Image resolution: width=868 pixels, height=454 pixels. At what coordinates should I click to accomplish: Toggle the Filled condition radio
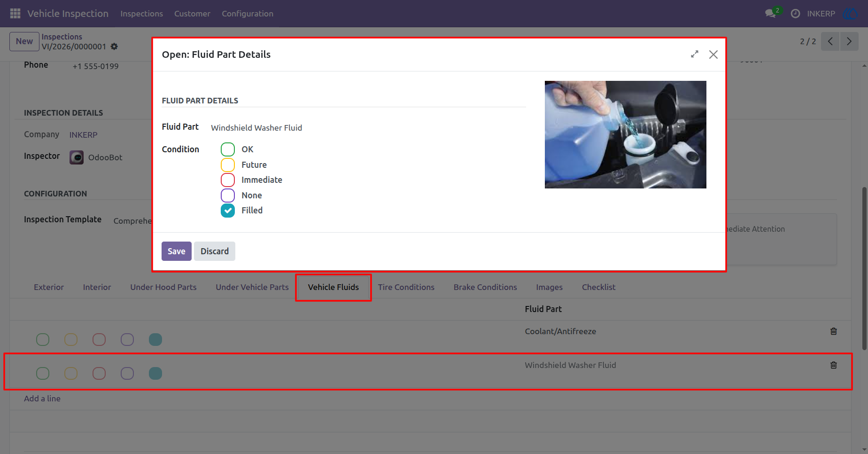point(228,211)
